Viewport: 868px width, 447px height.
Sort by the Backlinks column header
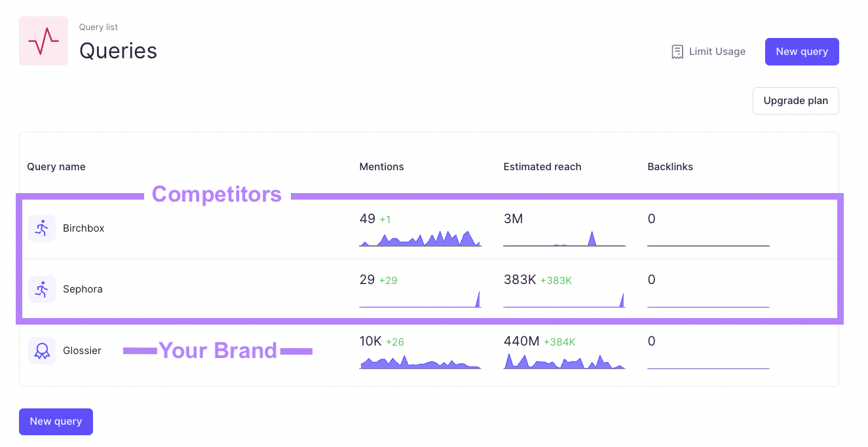[x=670, y=166]
